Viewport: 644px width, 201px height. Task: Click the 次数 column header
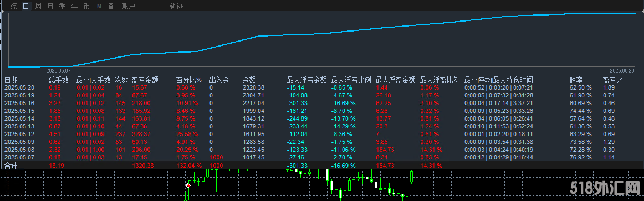tap(122, 80)
